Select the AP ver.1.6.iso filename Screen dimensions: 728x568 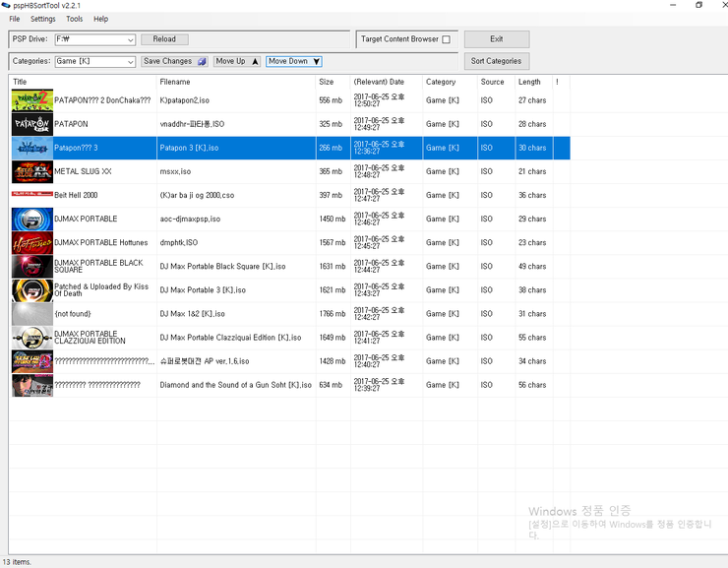[205, 361]
